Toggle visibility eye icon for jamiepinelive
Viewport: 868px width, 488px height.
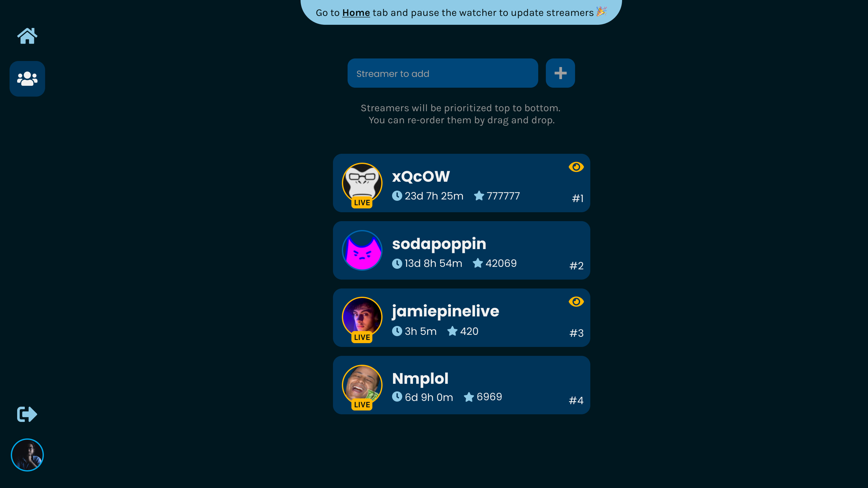click(576, 302)
